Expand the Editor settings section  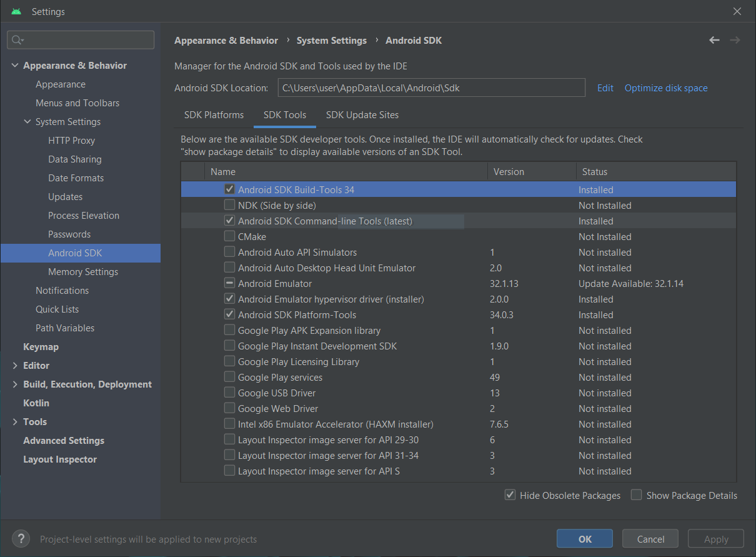coord(15,366)
